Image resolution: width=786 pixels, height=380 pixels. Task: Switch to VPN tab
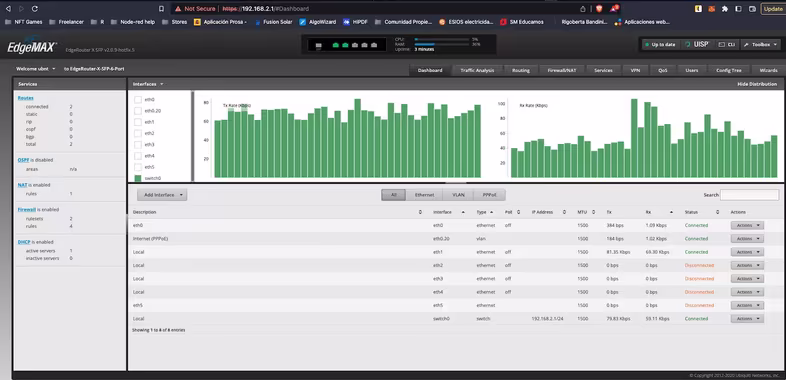pos(635,70)
